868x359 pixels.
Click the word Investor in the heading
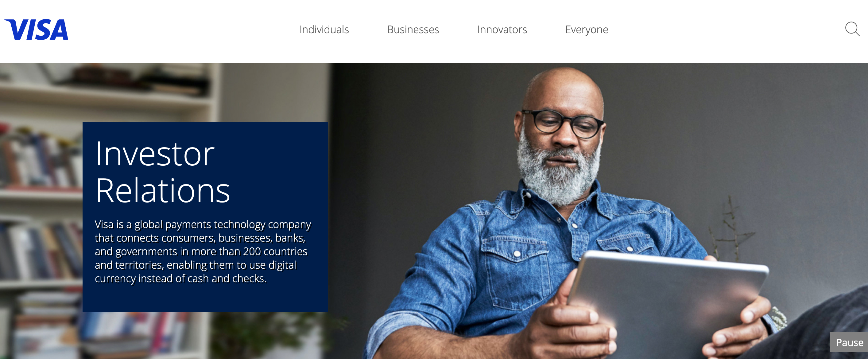pyautogui.click(x=155, y=154)
